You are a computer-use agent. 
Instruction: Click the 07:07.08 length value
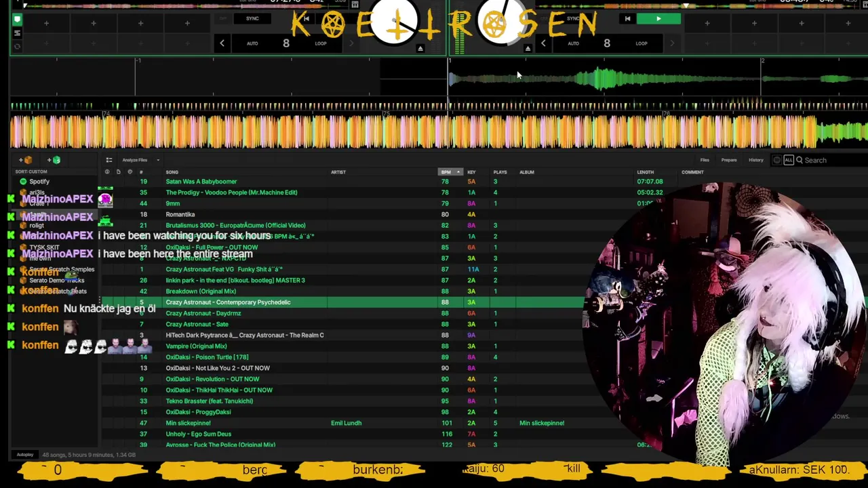pos(650,182)
